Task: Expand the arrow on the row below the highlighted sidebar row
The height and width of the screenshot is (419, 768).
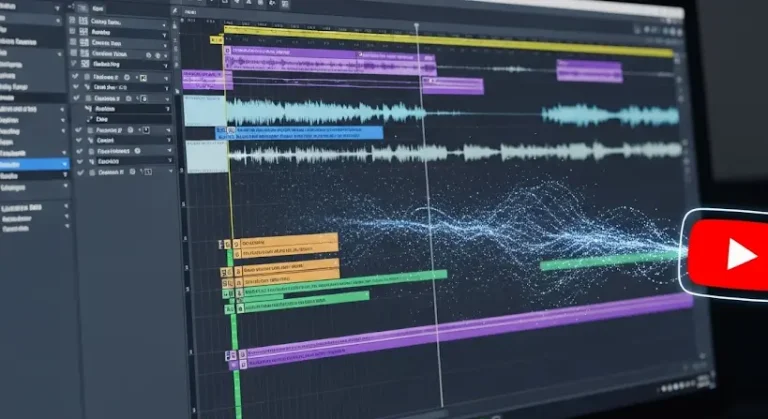Action: (65, 175)
